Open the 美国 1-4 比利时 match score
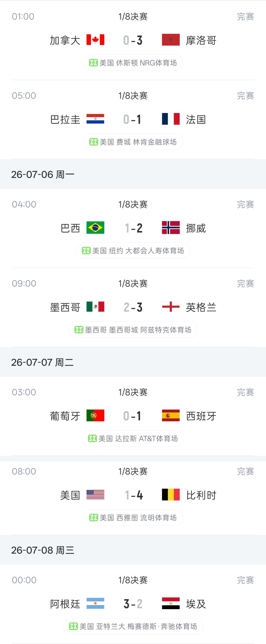 134,495
